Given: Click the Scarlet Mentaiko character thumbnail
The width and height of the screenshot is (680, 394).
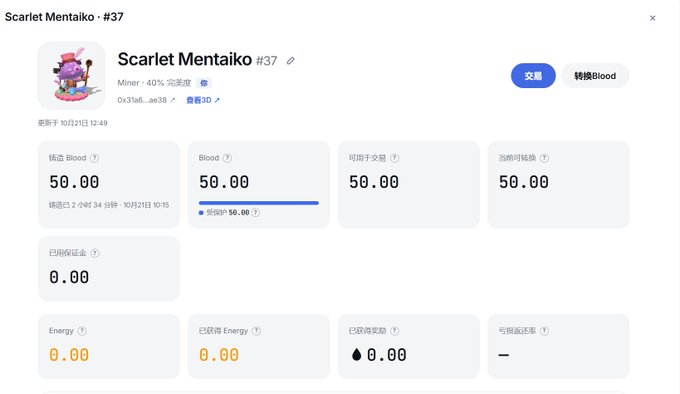Looking at the screenshot, I should pos(72,75).
